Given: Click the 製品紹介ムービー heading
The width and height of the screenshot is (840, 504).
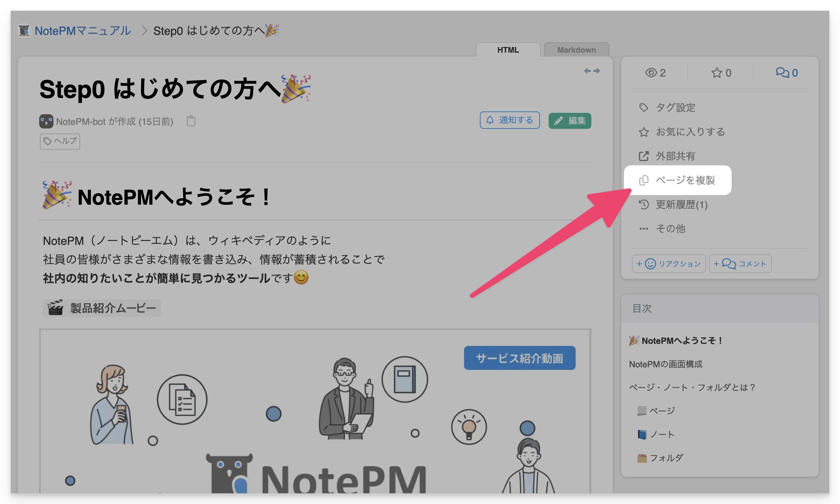Looking at the screenshot, I should 102,308.
